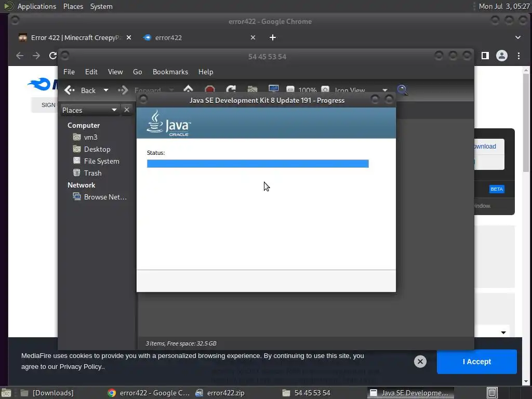The image size is (532, 399).
Task: Click the file manager search magnifier
Action: [403, 90]
